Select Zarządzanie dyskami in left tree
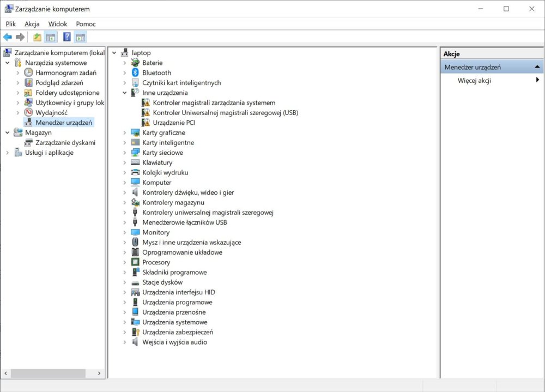Viewport: 545px width, 392px height. click(x=65, y=142)
